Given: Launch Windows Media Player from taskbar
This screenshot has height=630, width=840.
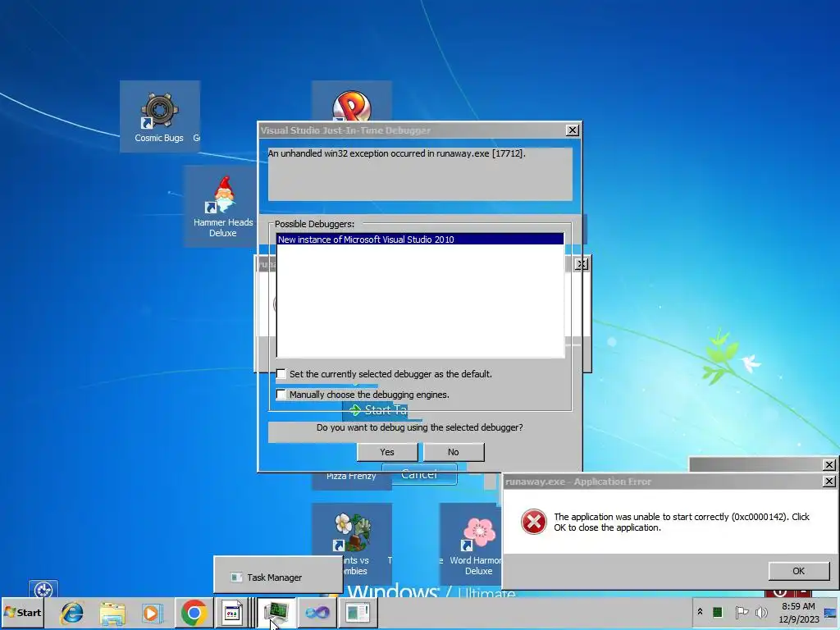Looking at the screenshot, I should pos(152,612).
